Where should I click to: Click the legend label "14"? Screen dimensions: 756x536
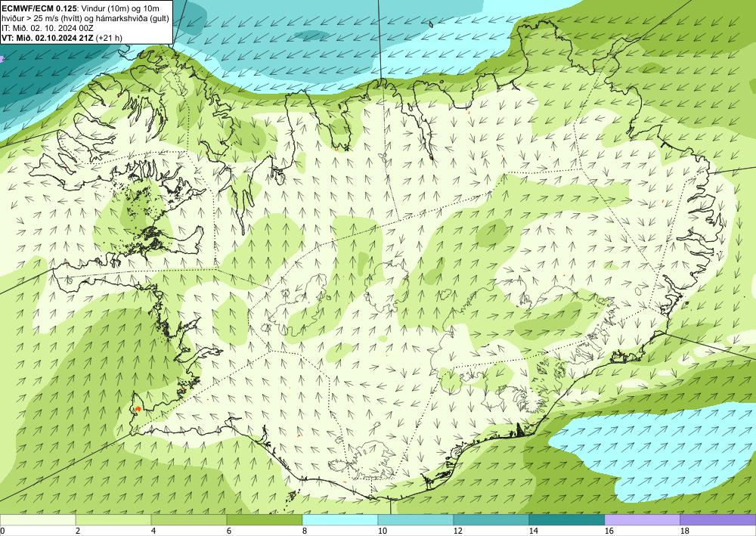click(x=534, y=531)
